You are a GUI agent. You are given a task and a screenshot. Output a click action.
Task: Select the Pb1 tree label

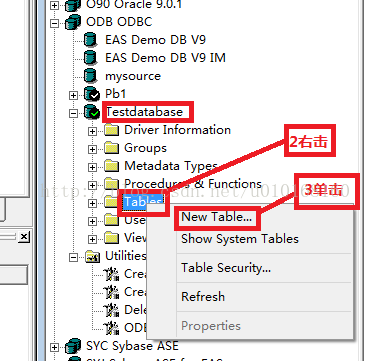click(116, 94)
